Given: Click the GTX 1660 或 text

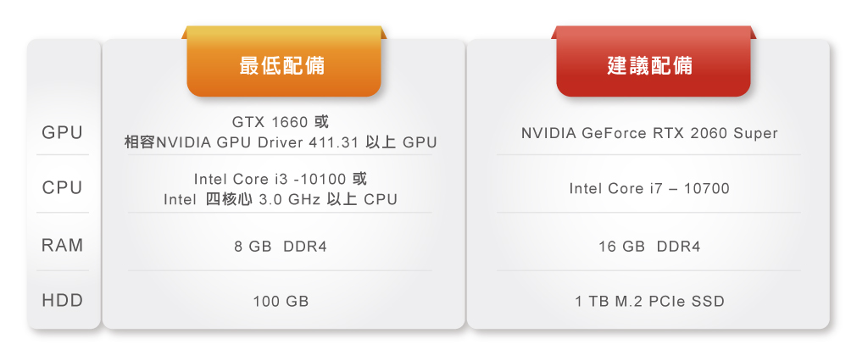Looking at the screenshot, I should click(280, 121).
